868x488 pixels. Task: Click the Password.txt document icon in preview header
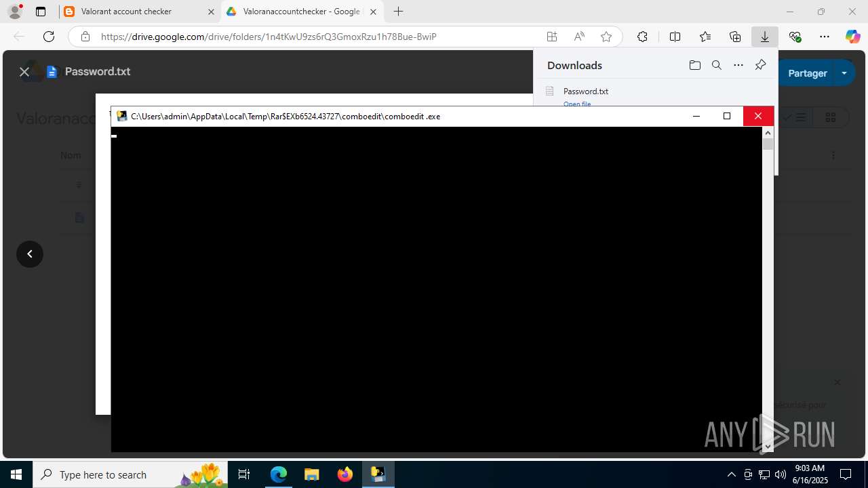(x=52, y=72)
